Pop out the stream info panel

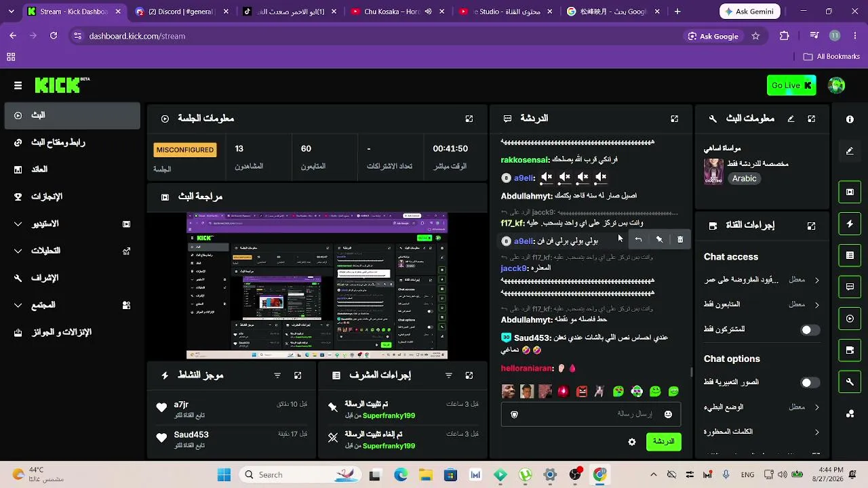tap(812, 119)
